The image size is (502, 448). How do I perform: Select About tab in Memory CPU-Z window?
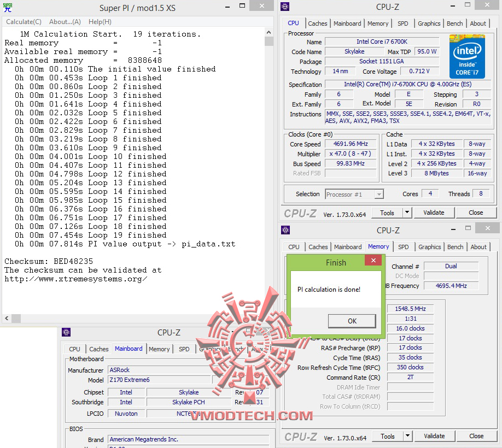click(x=478, y=247)
